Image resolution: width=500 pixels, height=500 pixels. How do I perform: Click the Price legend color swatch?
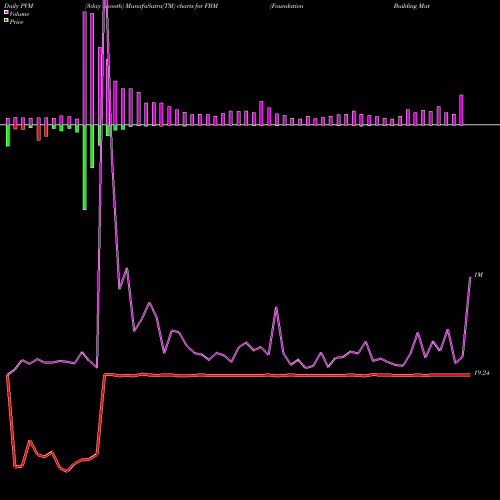(x=6, y=21)
